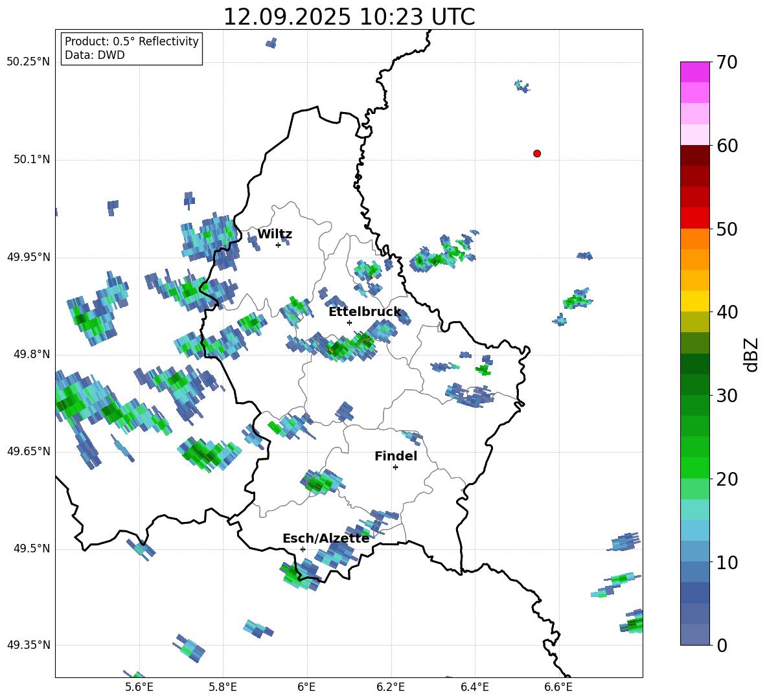
Task: Click the colorbar value 40
Action: click(x=727, y=312)
